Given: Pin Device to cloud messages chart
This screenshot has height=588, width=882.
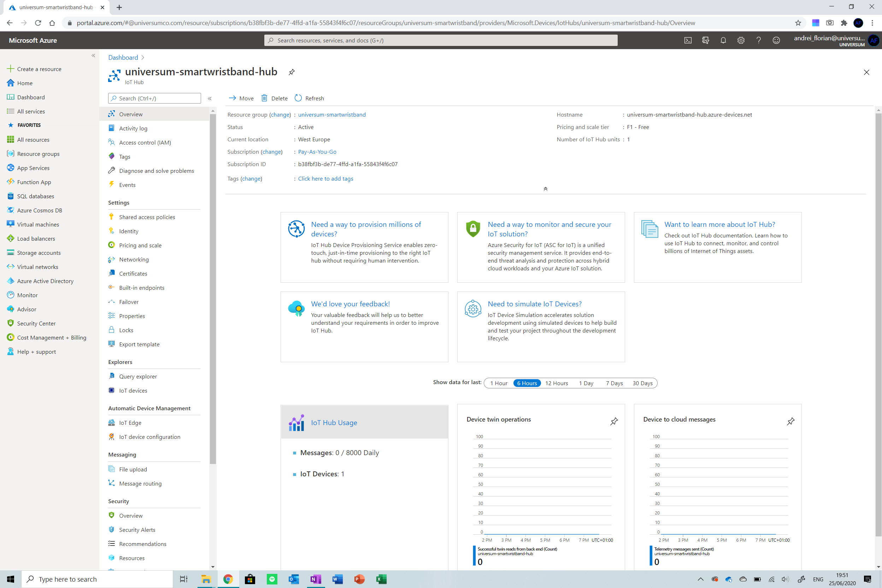Looking at the screenshot, I should [790, 421].
